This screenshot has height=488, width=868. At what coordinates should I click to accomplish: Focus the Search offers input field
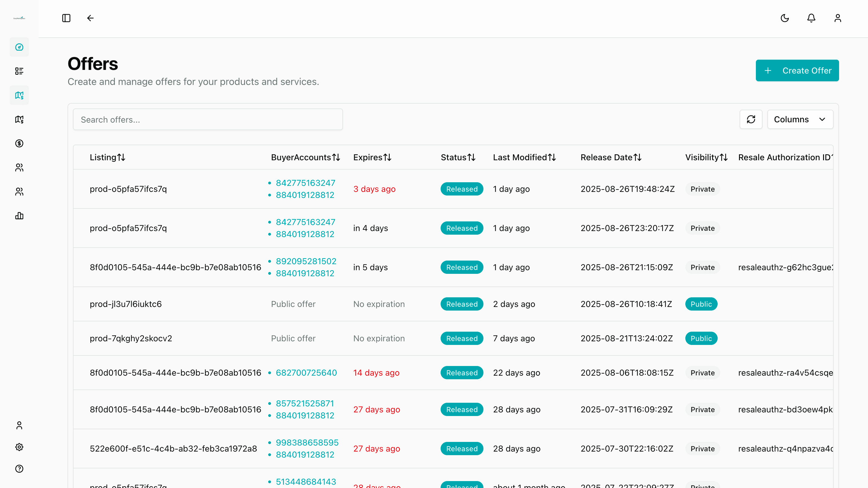pos(208,119)
